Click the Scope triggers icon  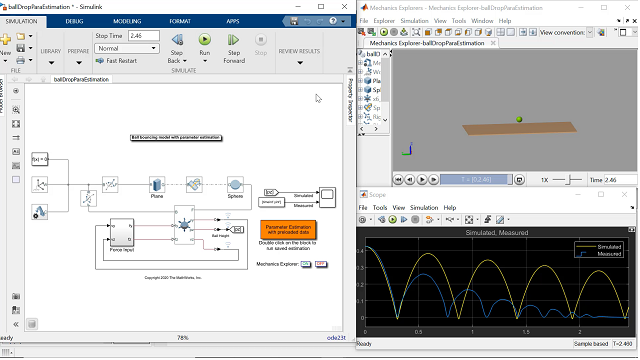(x=487, y=220)
